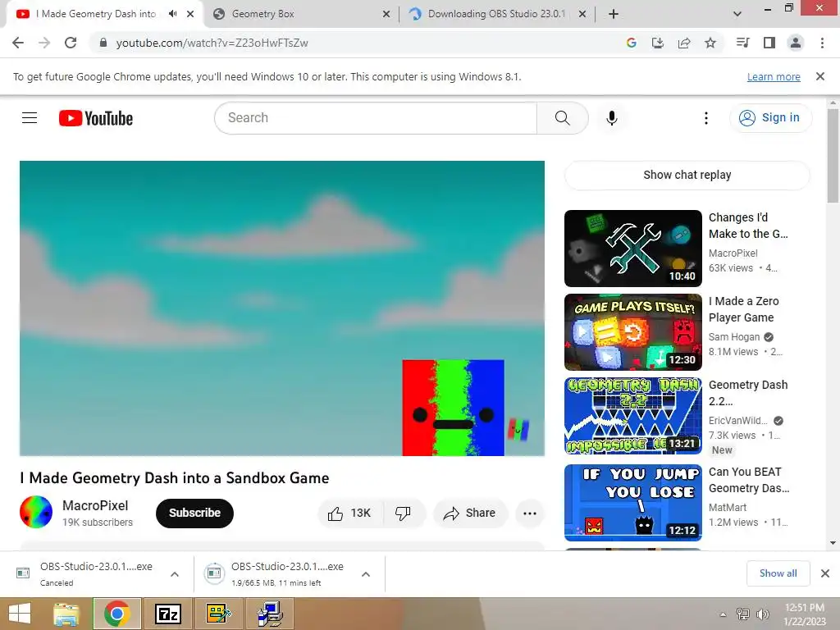Viewport: 840px width, 630px height.
Task: Open If You Jump You Lose thumbnail
Action: [632, 503]
